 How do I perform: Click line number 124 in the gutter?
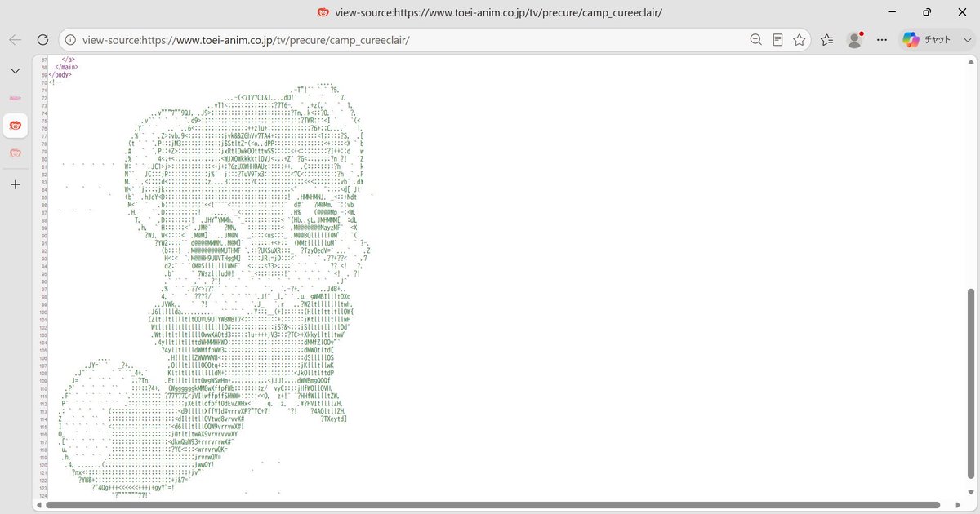coord(42,496)
